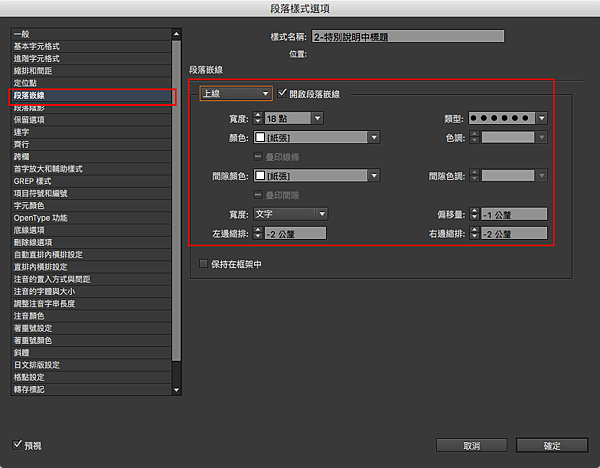Click the 間隙顏色 [紙張] swatch
Screen dimensions: 600x468
point(260,175)
